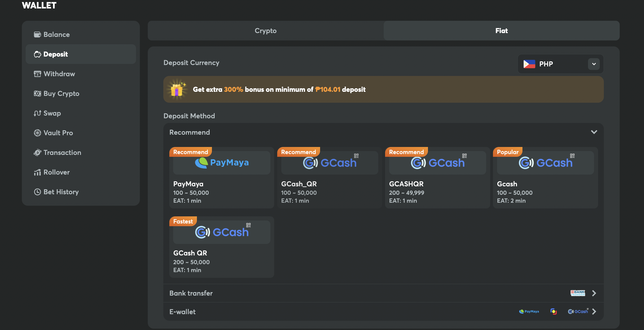Click the Withdraw icon in sidebar
This screenshot has width=644, height=330.
37,74
